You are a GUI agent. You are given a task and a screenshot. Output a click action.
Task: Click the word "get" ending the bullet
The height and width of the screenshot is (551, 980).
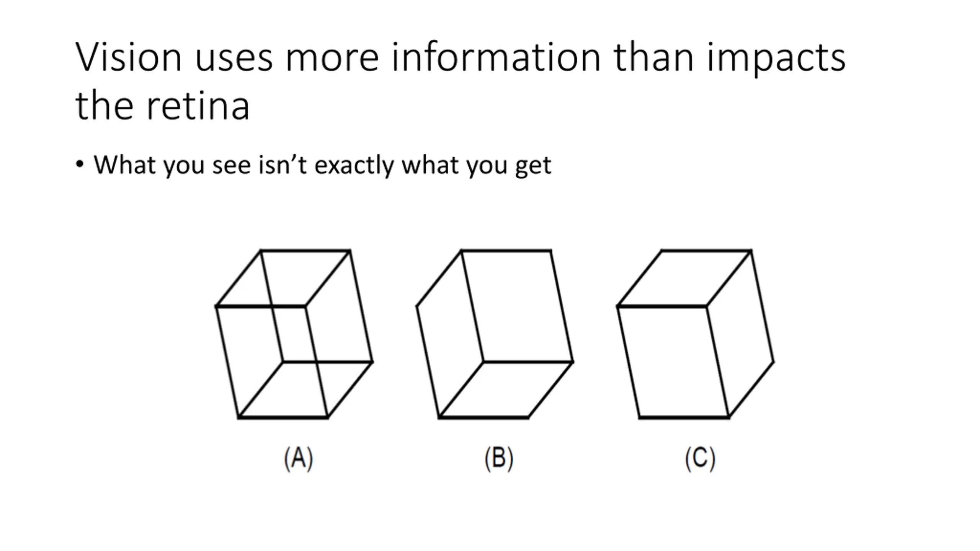534,167
